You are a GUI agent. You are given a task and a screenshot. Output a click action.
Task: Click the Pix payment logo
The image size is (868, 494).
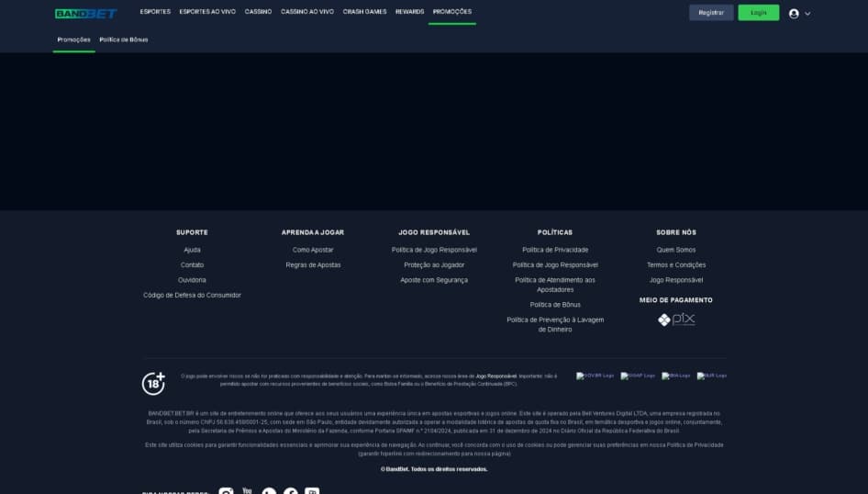click(x=676, y=320)
